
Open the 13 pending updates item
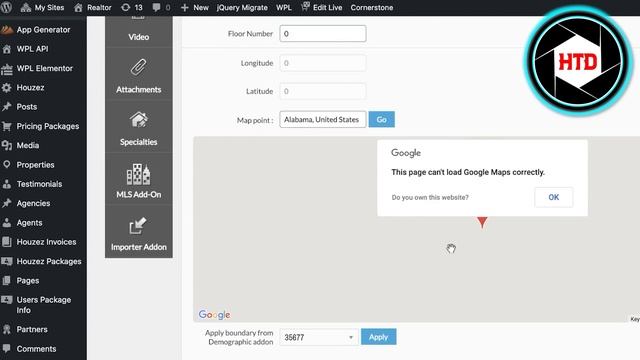(x=132, y=7)
